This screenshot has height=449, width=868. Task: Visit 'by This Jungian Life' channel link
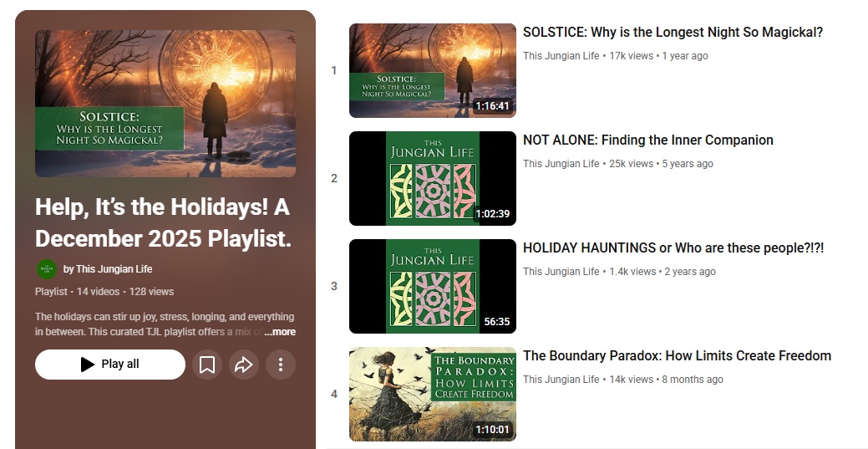pyautogui.click(x=108, y=269)
